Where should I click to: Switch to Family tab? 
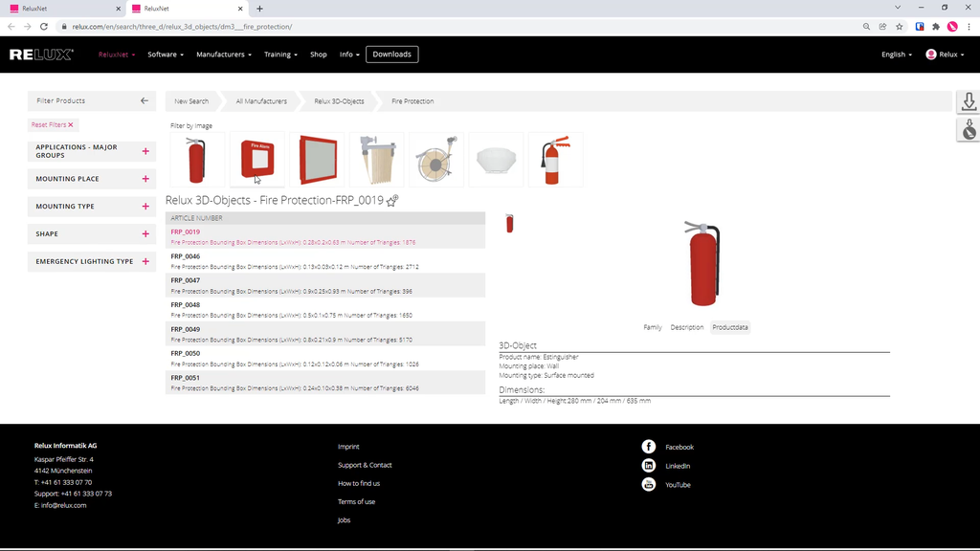click(653, 327)
